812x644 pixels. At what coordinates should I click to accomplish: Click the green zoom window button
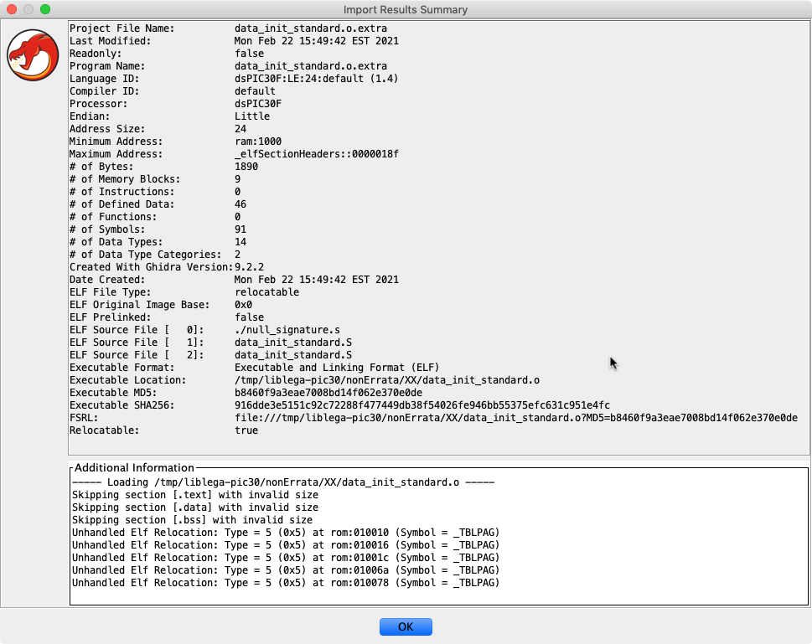point(45,9)
